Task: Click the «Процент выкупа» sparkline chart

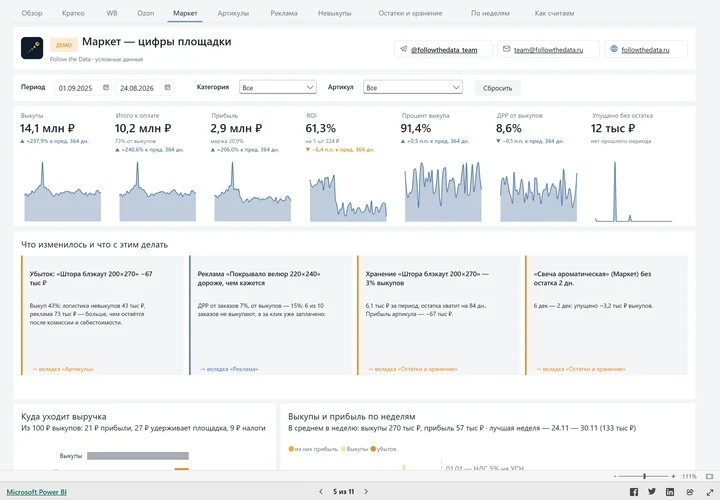Action: 443,191
